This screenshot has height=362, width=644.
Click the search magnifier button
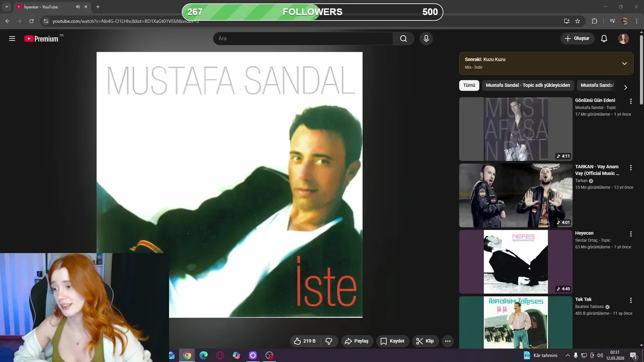point(404,39)
